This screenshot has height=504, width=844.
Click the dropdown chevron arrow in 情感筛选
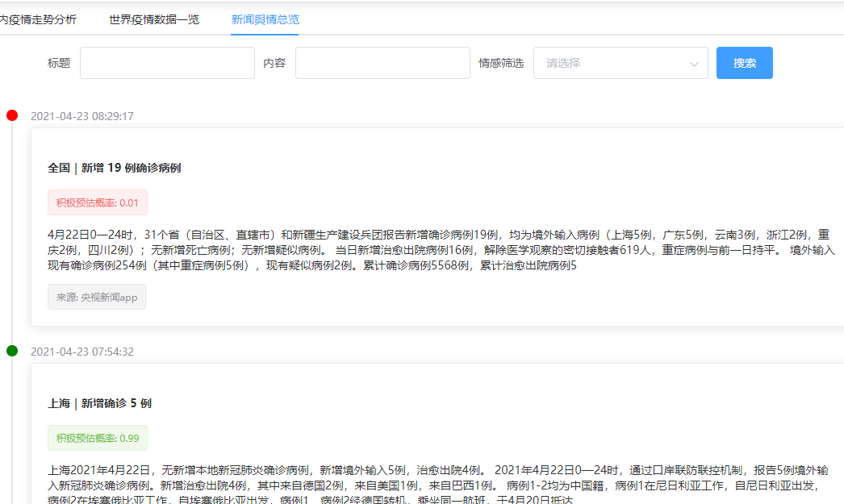pyautogui.click(x=694, y=64)
